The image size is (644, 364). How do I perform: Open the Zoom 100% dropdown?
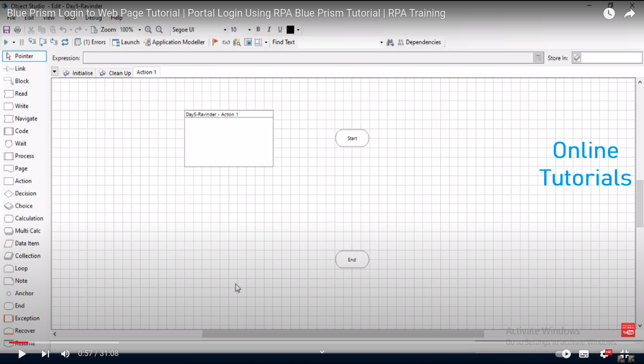point(140,30)
